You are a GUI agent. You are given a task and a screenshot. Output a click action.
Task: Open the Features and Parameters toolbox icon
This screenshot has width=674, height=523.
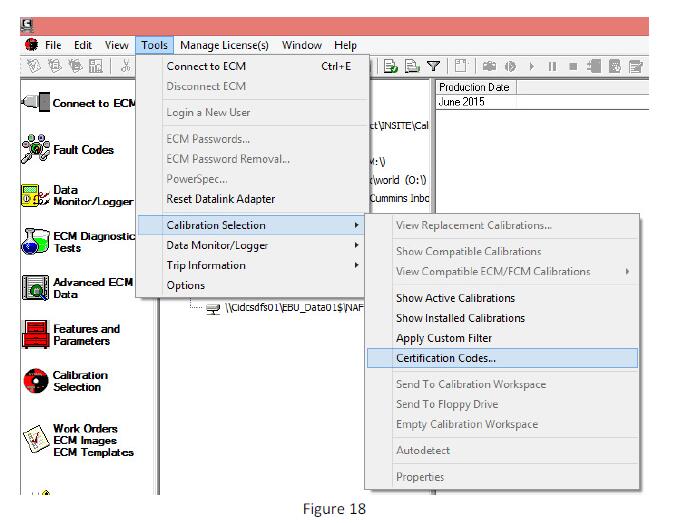point(36,334)
